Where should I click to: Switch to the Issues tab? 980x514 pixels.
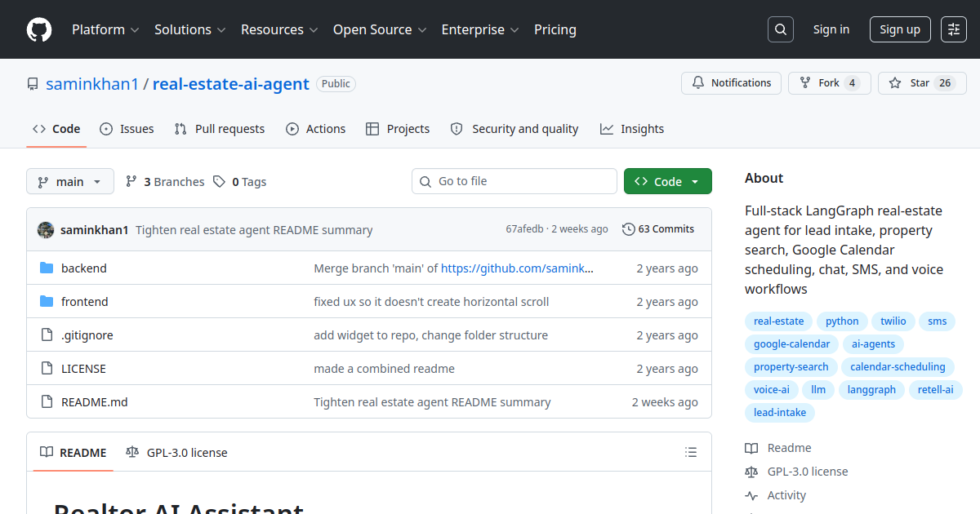click(127, 129)
